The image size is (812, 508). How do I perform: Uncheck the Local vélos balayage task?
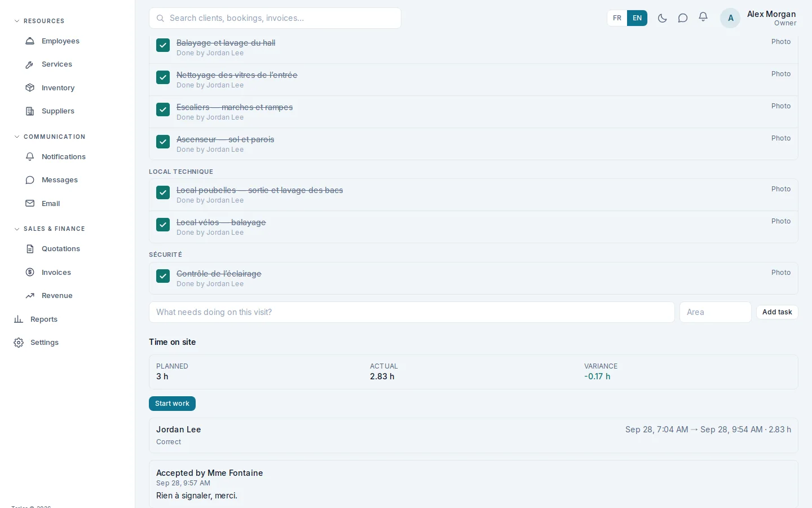pos(163,225)
